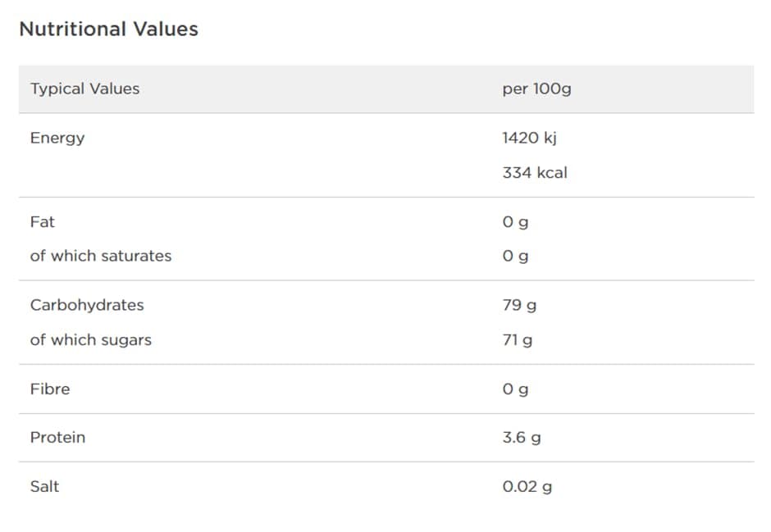Click the 79 g carbohydrates value
This screenshot has height=532, width=771.
[x=519, y=305]
